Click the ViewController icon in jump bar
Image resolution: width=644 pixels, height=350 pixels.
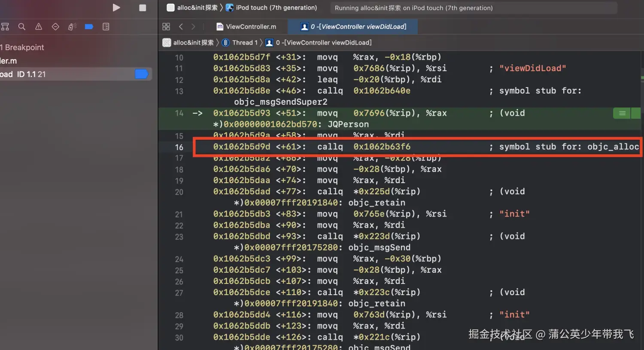pos(269,42)
